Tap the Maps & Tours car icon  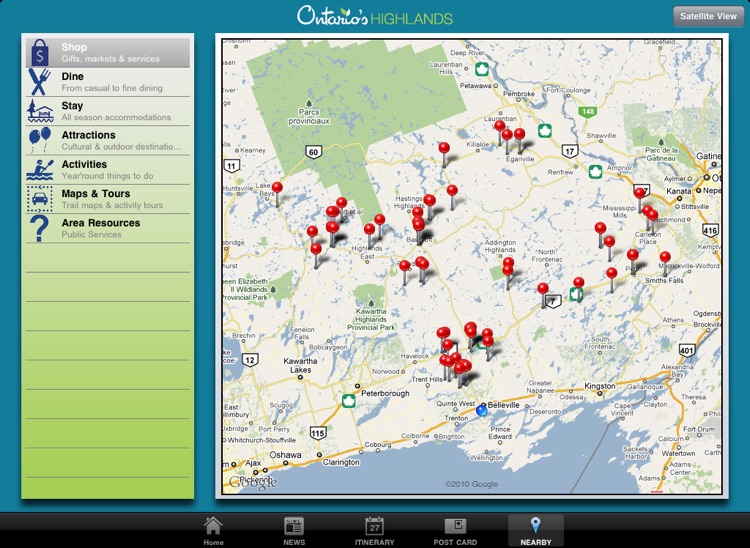tap(40, 199)
